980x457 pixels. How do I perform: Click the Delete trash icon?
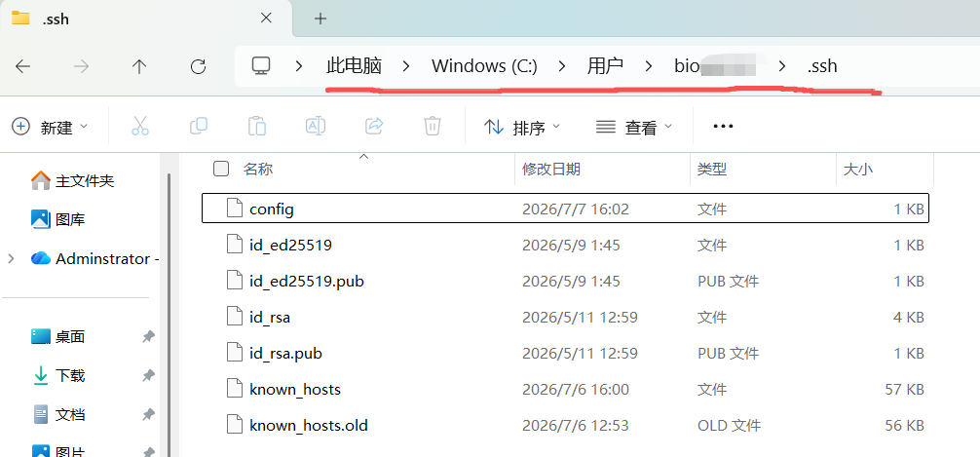pyautogui.click(x=433, y=127)
